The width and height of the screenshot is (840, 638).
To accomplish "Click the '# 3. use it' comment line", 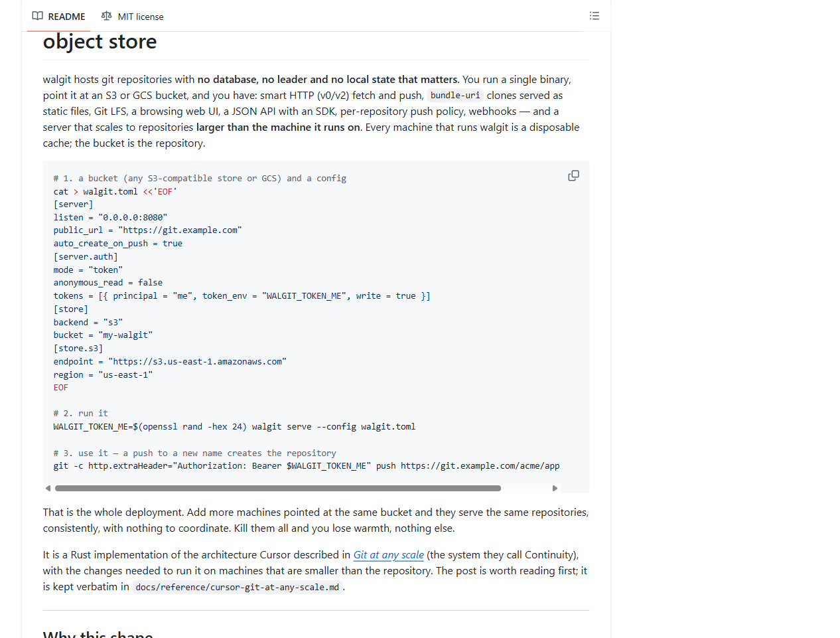I will click(195, 453).
